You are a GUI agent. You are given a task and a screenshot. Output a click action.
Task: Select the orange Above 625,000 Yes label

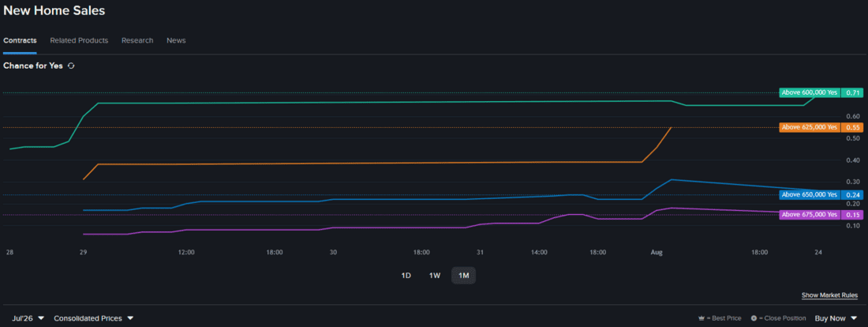pos(810,127)
